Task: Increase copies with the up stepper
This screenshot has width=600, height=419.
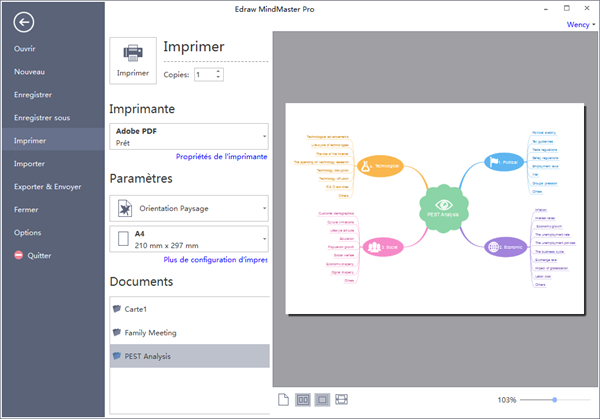Action: click(x=218, y=71)
